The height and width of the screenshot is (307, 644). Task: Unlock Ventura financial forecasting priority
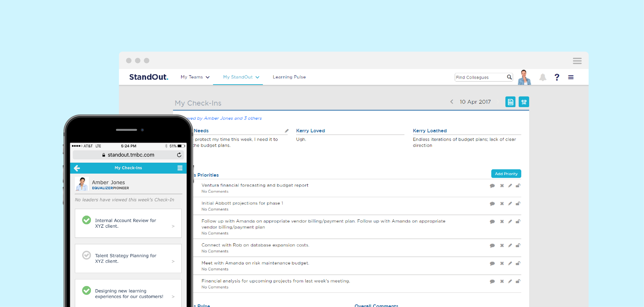518,185
